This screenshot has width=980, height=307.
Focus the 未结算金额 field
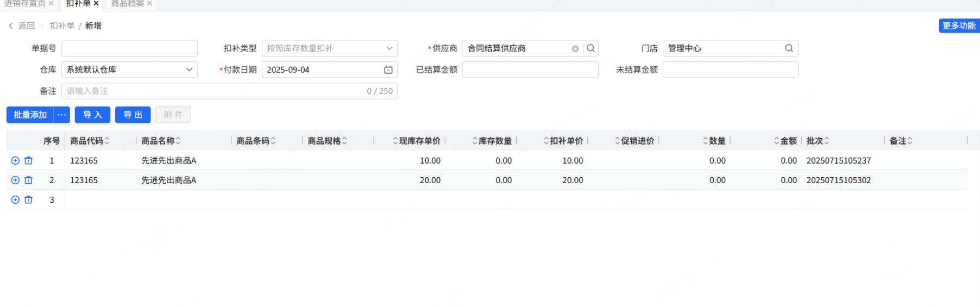[731, 70]
